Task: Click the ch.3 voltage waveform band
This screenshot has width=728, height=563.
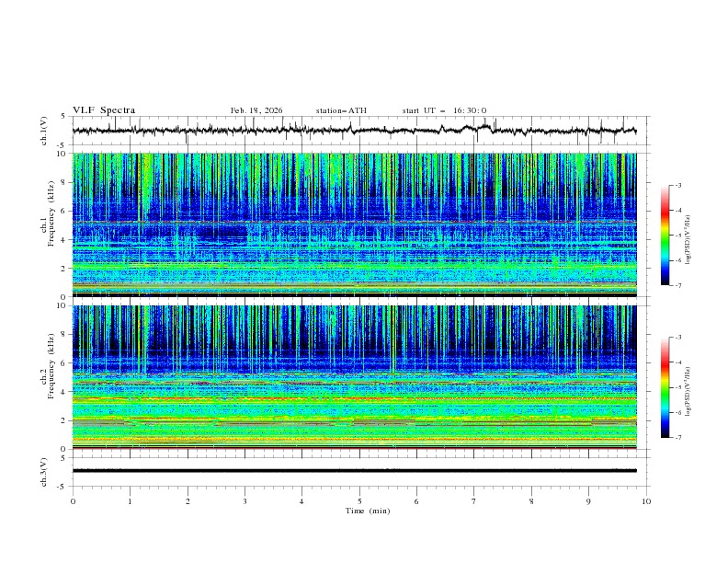Action: point(354,471)
